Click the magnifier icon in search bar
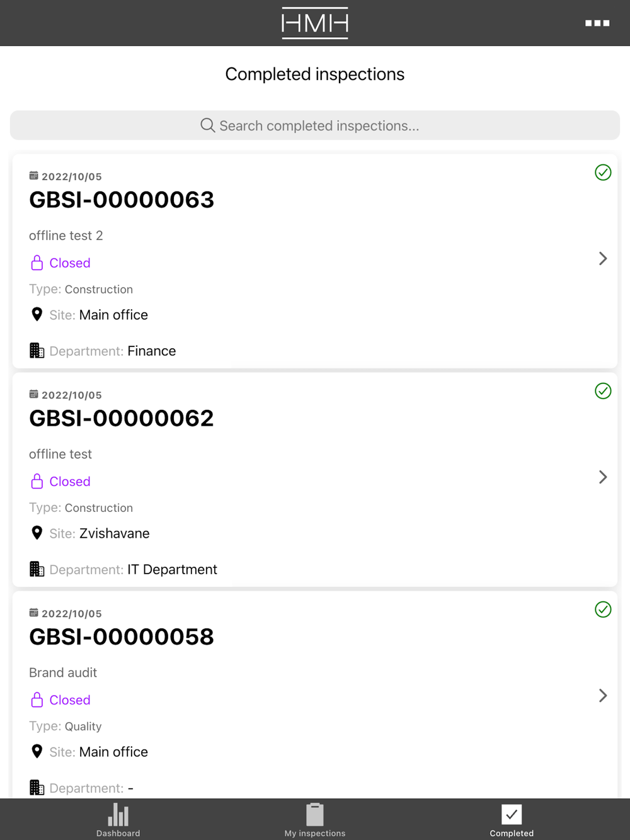The width and height of the screenshot is (630, 840). [x=207, y=125]
